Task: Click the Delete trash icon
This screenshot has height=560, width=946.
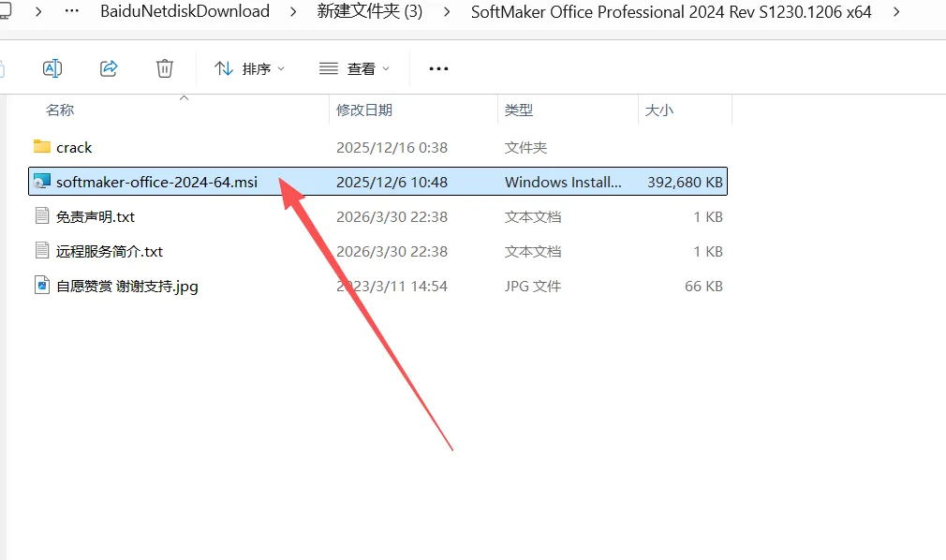Action: (x=165, y=68)
